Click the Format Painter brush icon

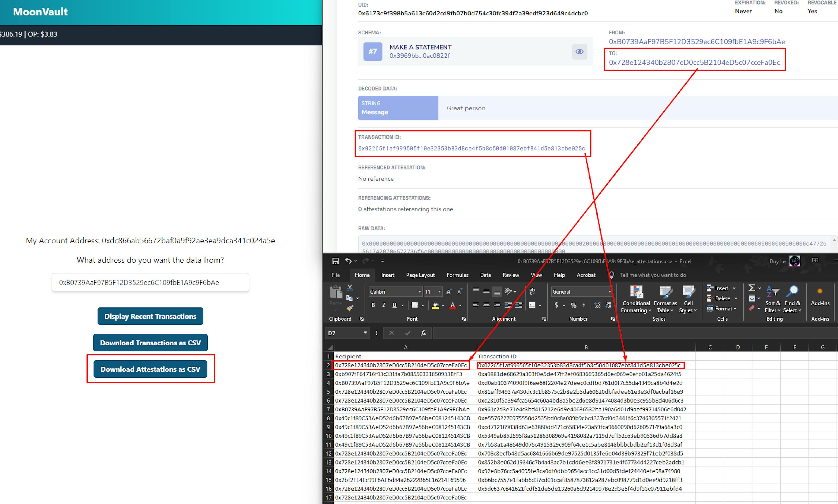[x=350, y=308]
